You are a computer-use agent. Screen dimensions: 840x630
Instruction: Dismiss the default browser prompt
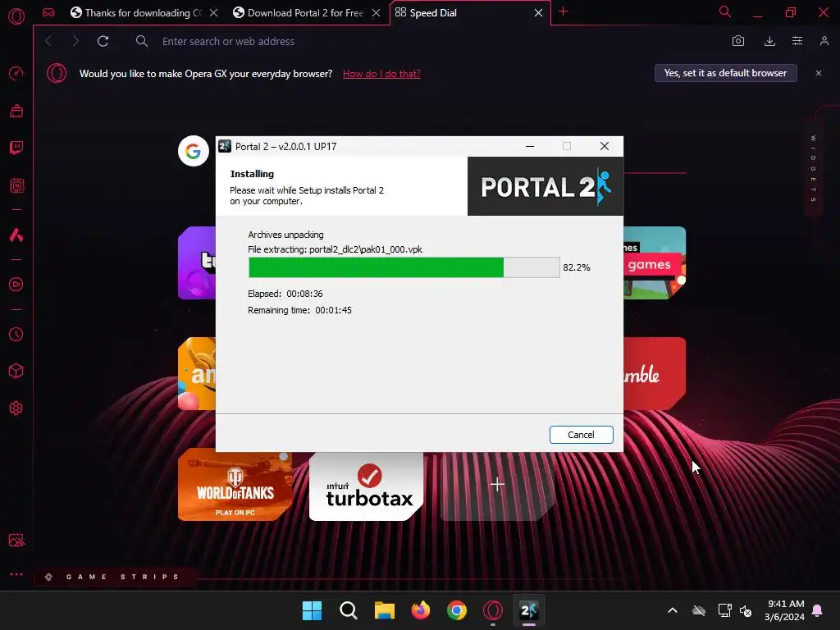click(819, 73)
